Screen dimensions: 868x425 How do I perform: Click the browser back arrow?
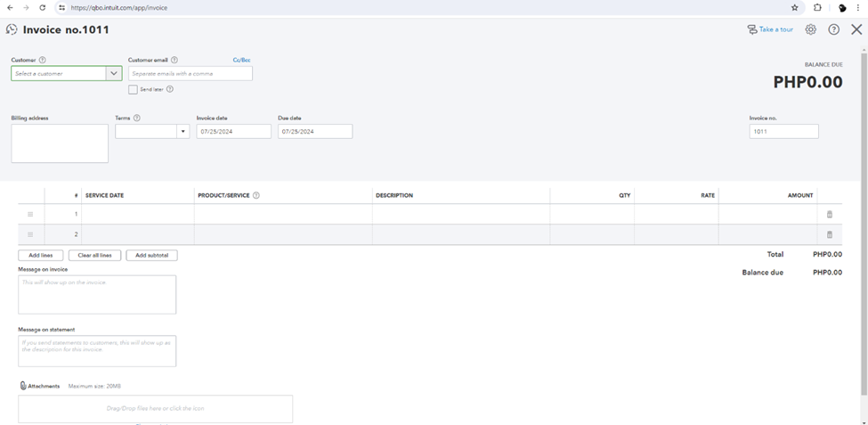coord(10,8)
